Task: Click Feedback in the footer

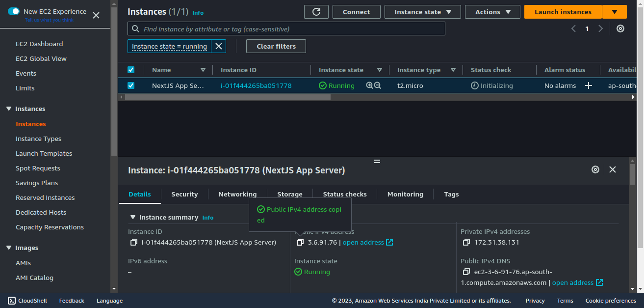Action: (72, 301)
